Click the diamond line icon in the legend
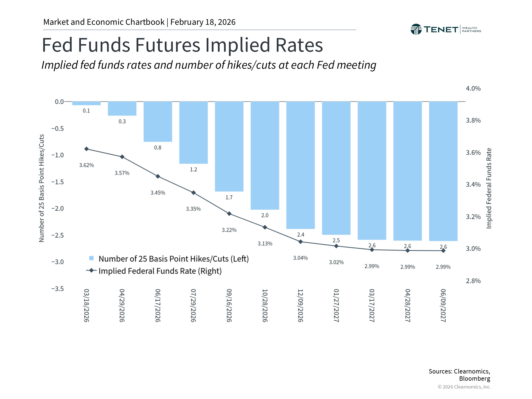The width and height of the screenshot is (532, 399). coord(91,270)
